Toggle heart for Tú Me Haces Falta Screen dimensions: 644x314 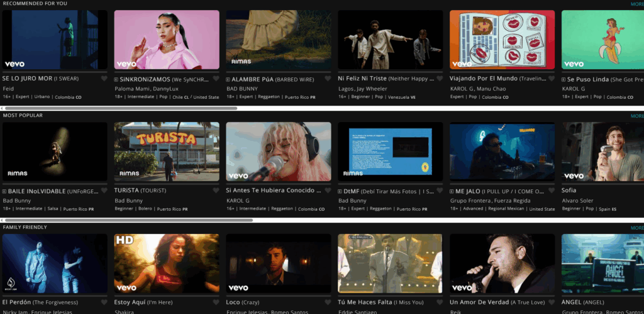pyautogui.click(x=440, y=302)
